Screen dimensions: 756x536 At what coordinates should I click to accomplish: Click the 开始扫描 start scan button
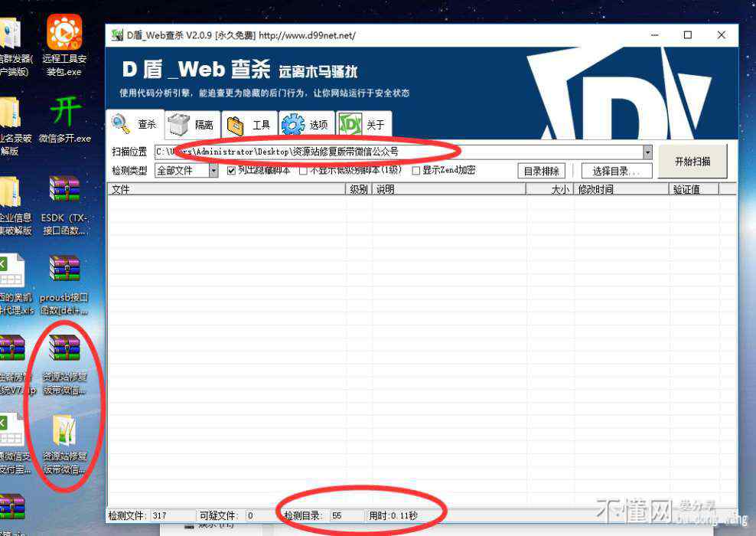coord(692,162)
